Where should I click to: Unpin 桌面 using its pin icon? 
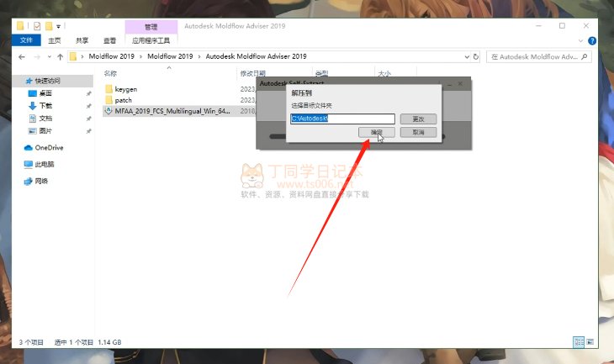[x=88, y=93]
